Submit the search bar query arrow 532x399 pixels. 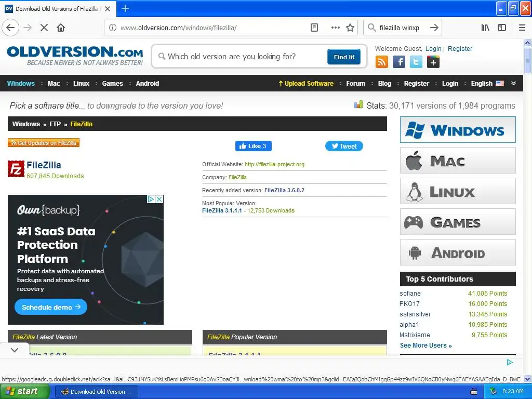[x=434, y=28]
